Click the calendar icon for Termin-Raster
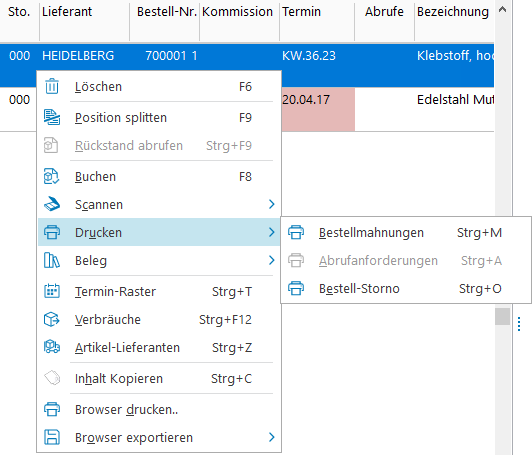Screen dimensions: 532x455 [52, 291]
